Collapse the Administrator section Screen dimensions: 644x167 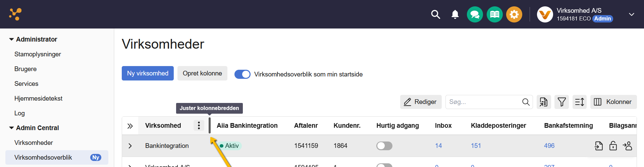[x=11, y=39]
